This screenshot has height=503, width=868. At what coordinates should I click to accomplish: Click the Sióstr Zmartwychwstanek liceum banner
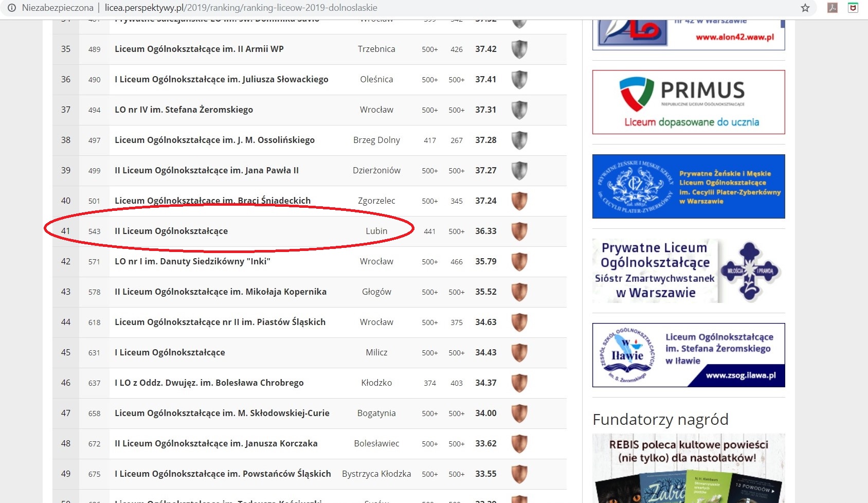click(689, 271)
